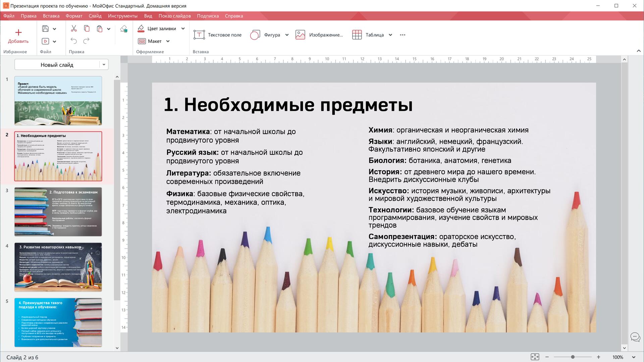Expand the Таблица dropdown arrow

coord(390,35)
